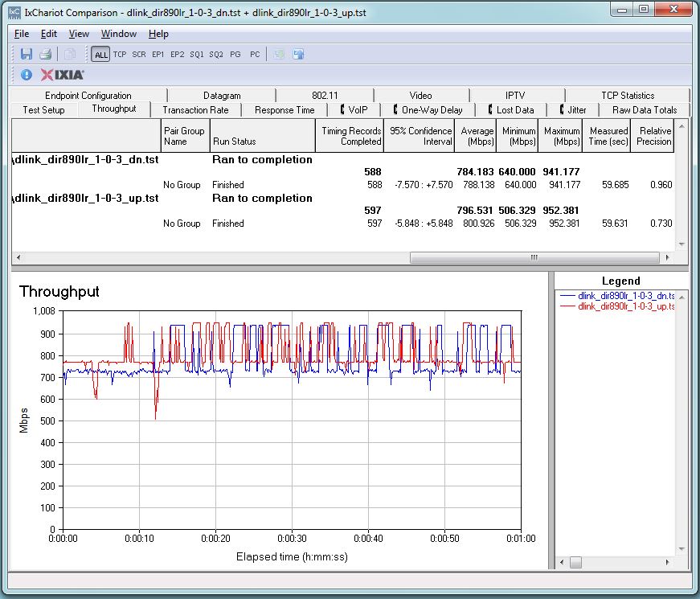The height and width of the screenshot is (599, 700).
Task: Open the Help menu
Action: pyautogui.click(x=158, y=34)
